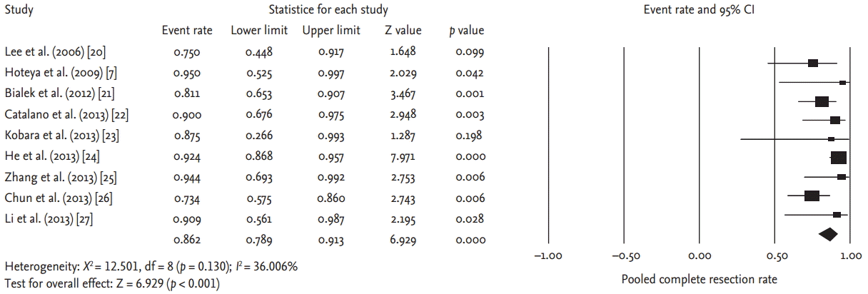Viewport: 868px width, 294px height.
Task: Click the square marker for Chun et al.
Action: coord(812,195)
